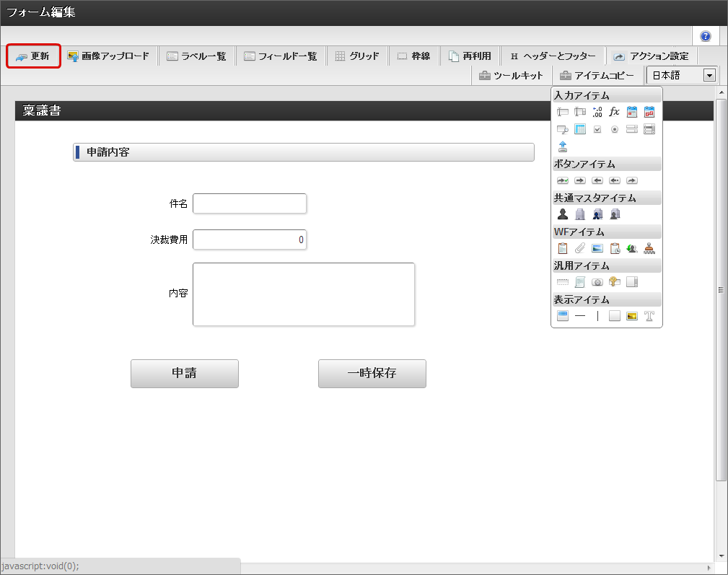Click the 更新 update button

pyautogui.click(x=33, y=56)
